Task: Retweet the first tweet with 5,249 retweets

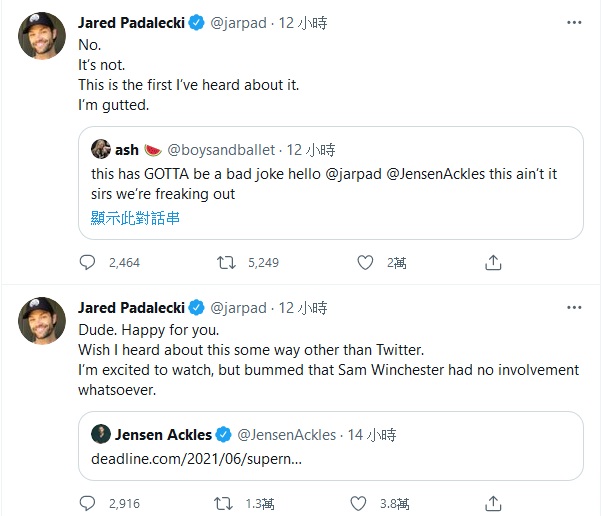Action: click(x=227, y=263)
